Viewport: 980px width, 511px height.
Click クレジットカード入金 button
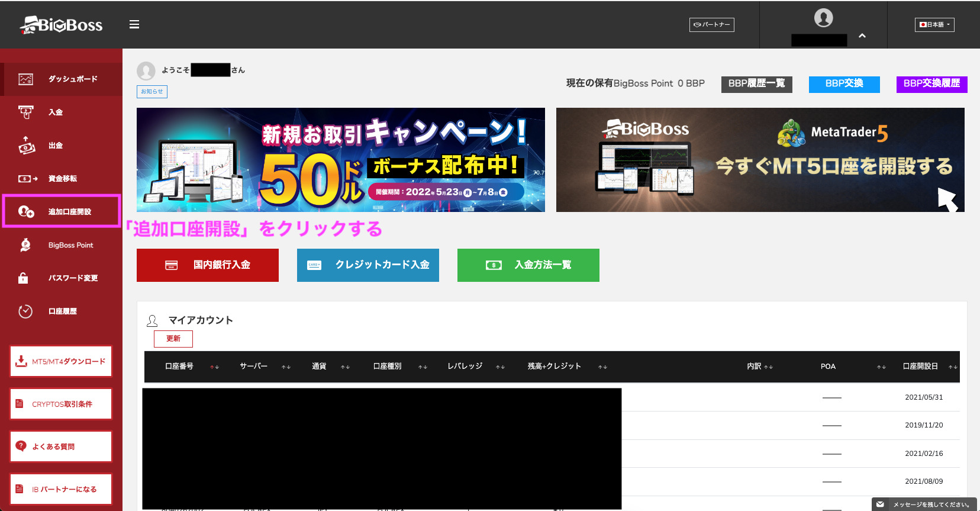368,265
